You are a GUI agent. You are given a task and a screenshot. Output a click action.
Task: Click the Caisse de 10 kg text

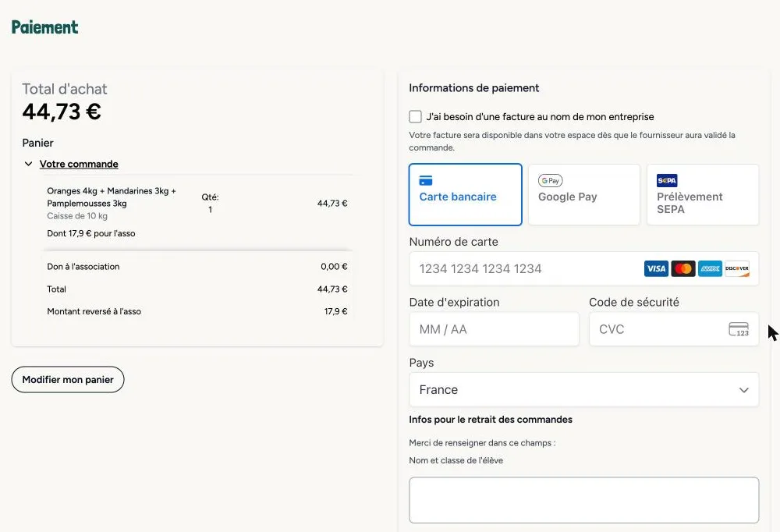(77, 216)
